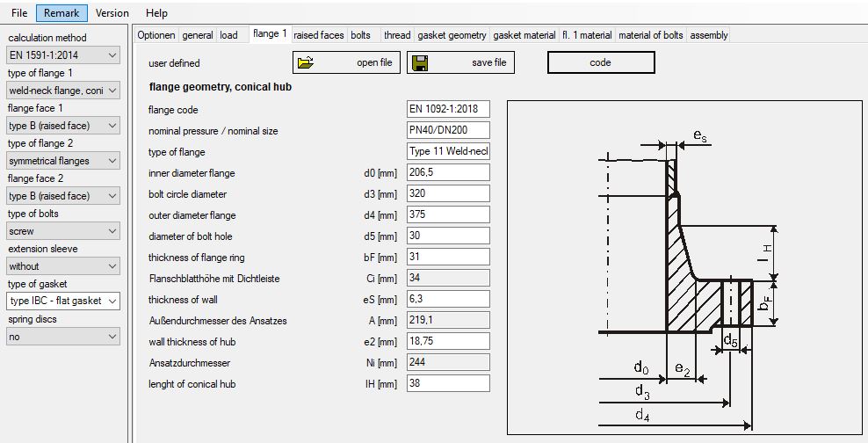Open the File menu
This screenshot has width=868, height=443.
click(19, 12)
